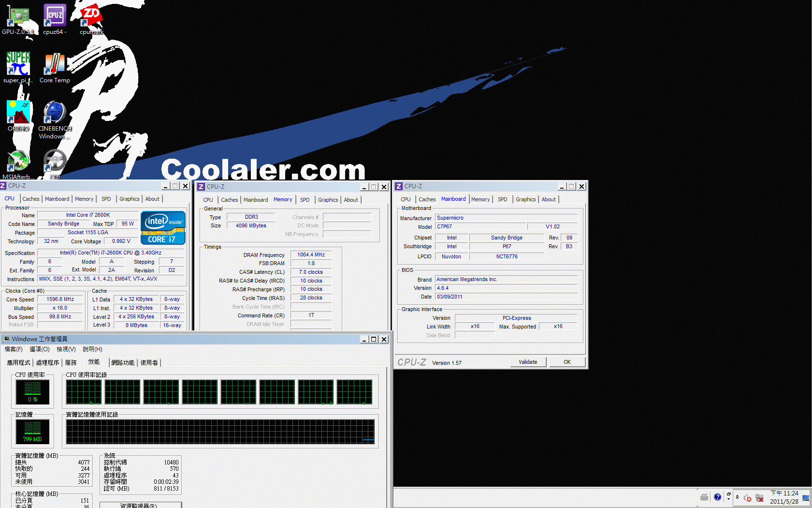Click the show desktop icon beside the clock

806,497
